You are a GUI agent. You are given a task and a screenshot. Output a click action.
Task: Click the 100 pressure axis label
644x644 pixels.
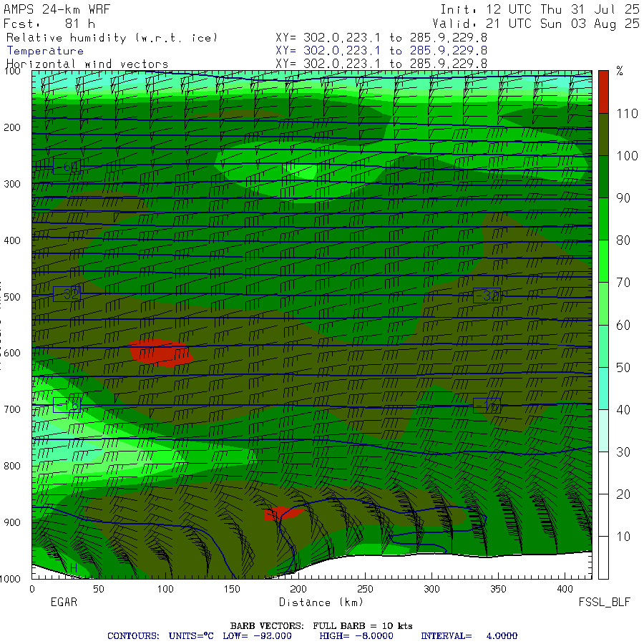12,72
